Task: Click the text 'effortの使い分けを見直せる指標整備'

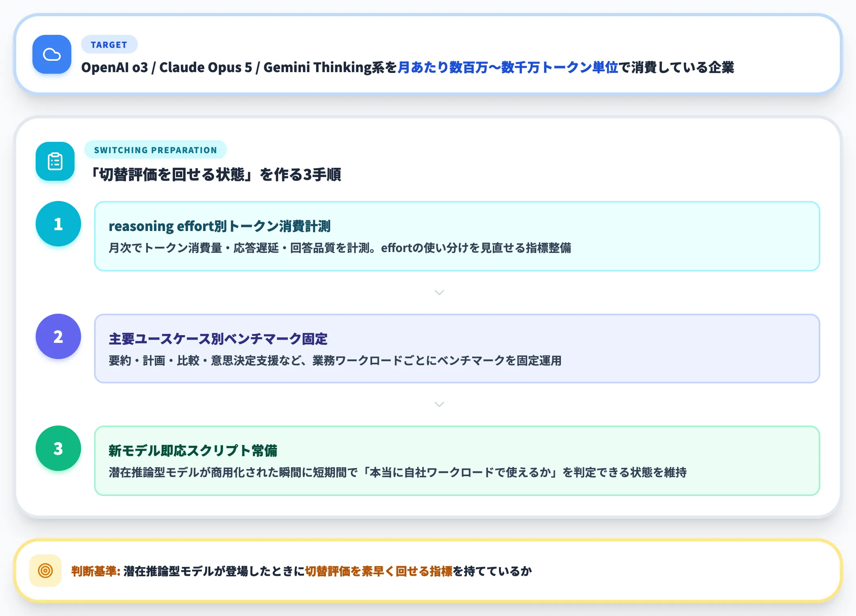Action: (476, 248)
